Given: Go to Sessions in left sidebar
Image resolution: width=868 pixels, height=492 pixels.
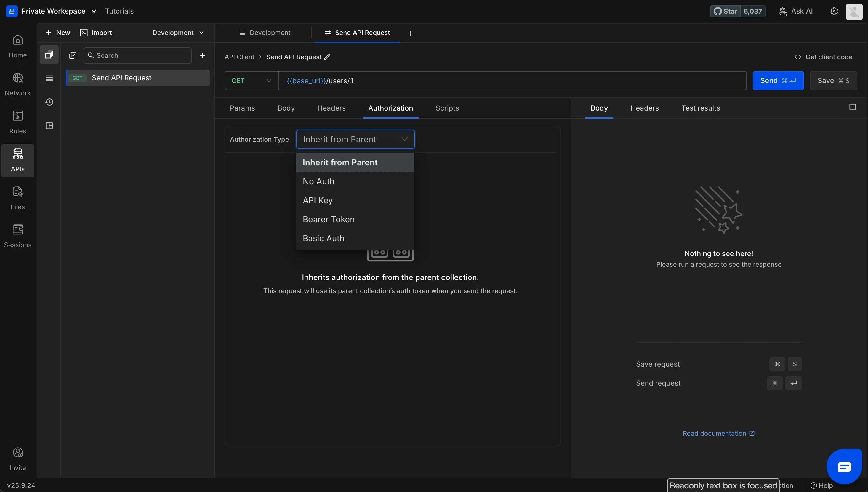Looking at the screenshot, I should pyautogui.click(x=17, y=236).
